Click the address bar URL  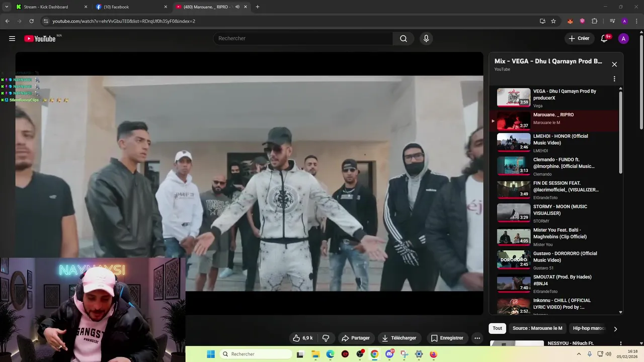point(124,21)
